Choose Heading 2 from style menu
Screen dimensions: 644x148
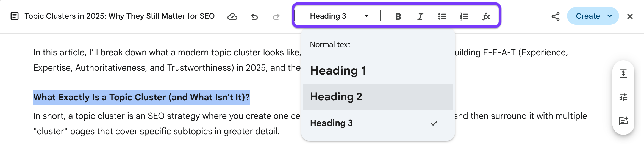(x=336, y=97)
